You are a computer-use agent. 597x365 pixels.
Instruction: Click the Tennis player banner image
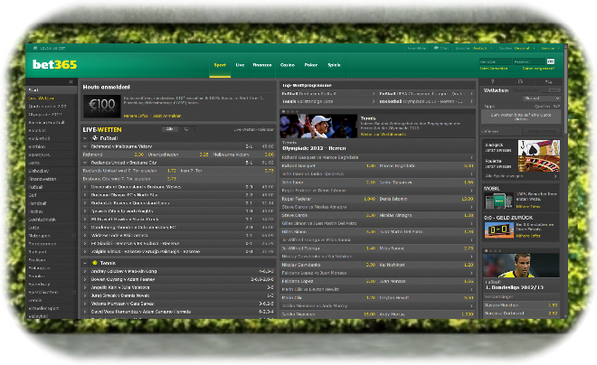tap(319, 126)
